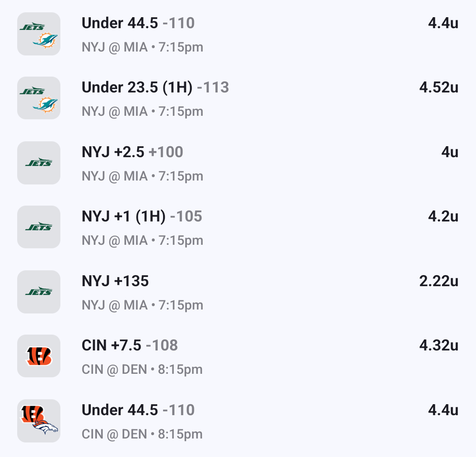Viewport: 476px width, 457px height.
Task: Open the NYJ +2.5 +100 spread bet
Action: (x=132, y=152)
